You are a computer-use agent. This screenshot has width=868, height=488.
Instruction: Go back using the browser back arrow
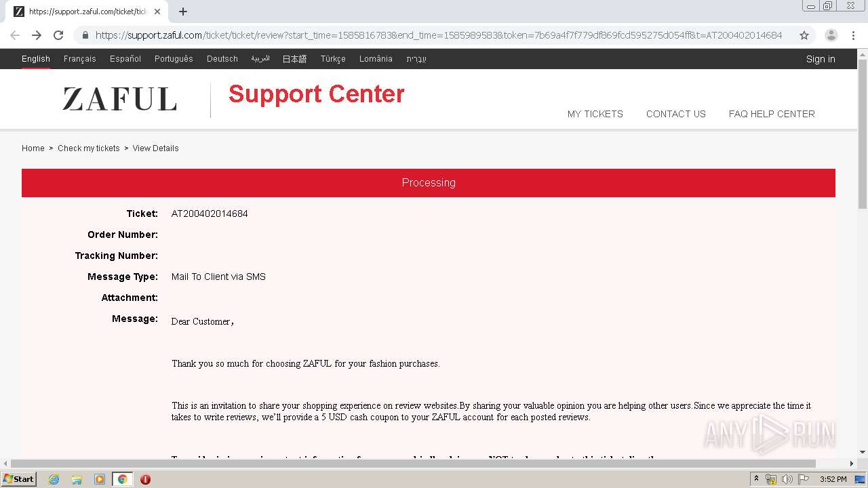click(x=15, y=35)
